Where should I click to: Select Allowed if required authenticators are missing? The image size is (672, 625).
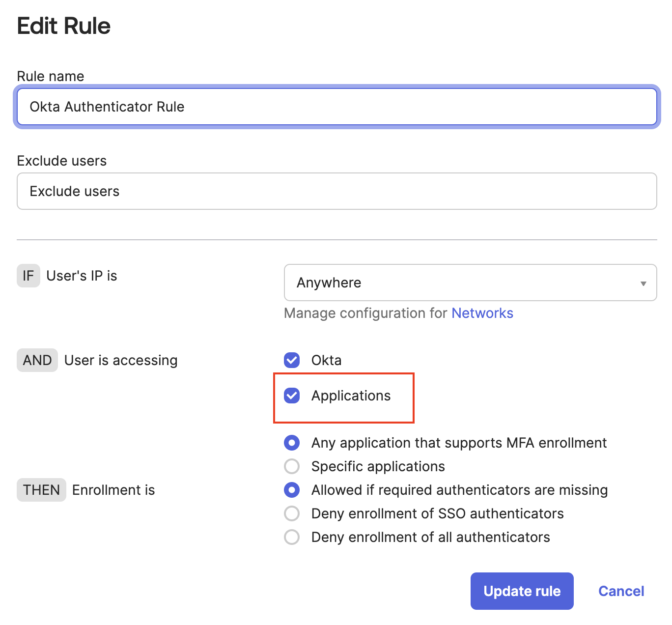pyautogui.click(x=292, y=490)
